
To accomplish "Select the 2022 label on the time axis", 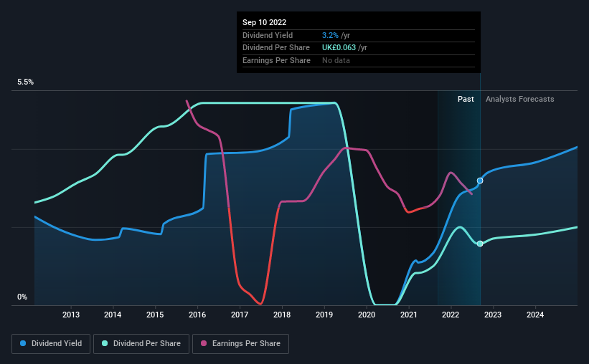I will [x=451, y=315].
